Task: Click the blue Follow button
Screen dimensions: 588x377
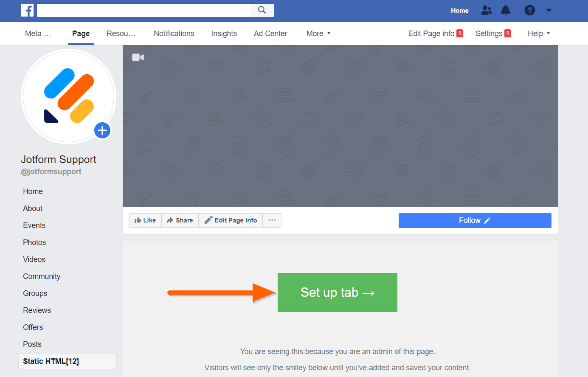Action: coord(475,220)
